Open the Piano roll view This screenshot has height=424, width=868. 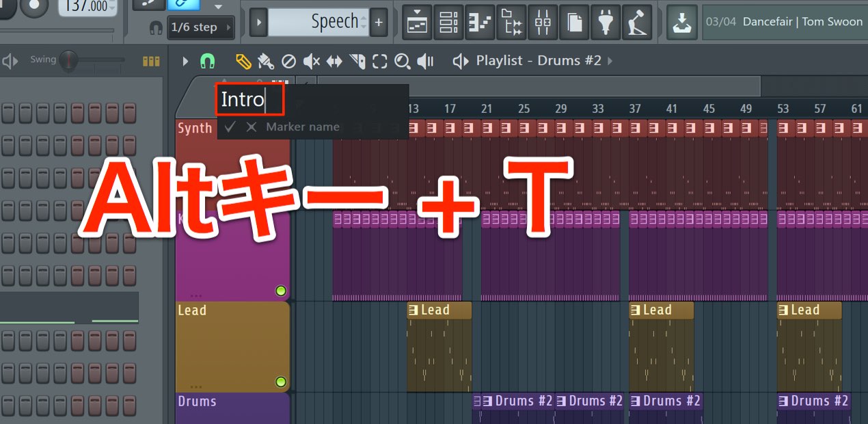[480, 23]
